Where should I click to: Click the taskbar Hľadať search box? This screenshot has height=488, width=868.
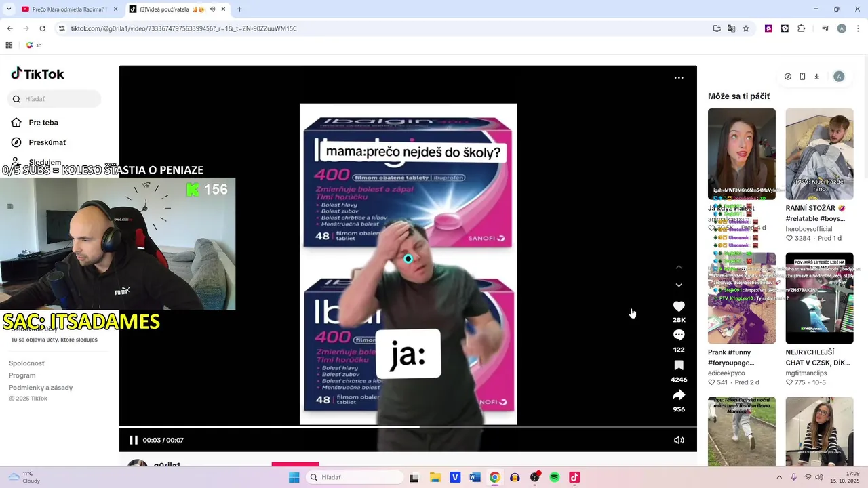[x=354, y=477]
